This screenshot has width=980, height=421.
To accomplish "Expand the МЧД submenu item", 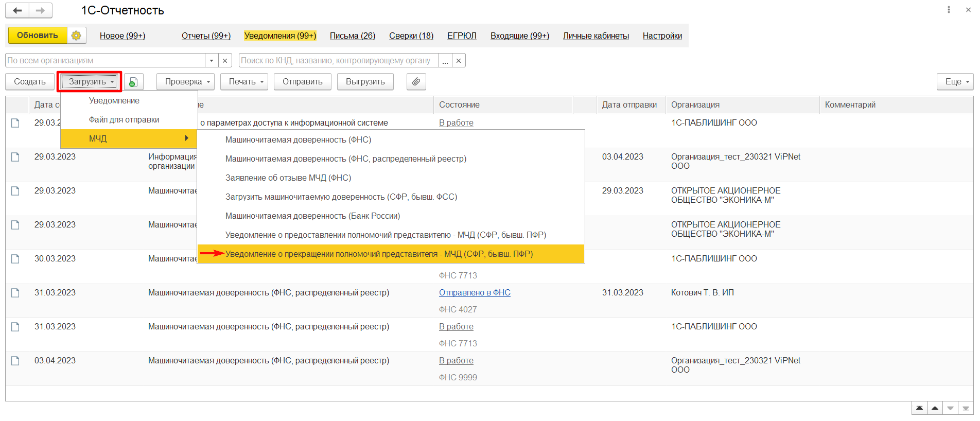I will pos(129,138).
